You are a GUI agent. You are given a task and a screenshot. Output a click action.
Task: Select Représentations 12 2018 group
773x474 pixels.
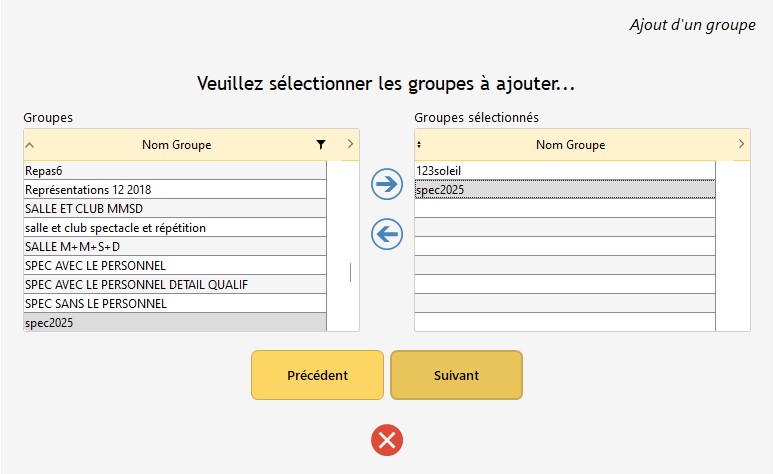point(175,190)
